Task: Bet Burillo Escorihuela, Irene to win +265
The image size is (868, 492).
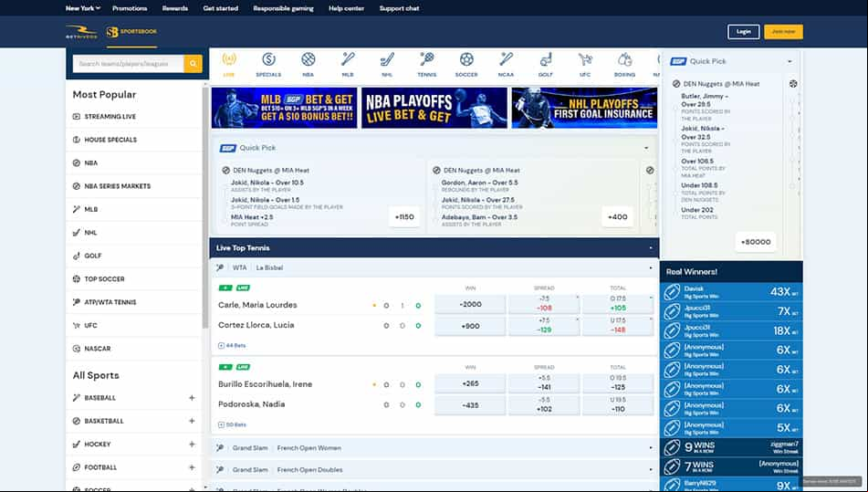Action: [470, 383]
